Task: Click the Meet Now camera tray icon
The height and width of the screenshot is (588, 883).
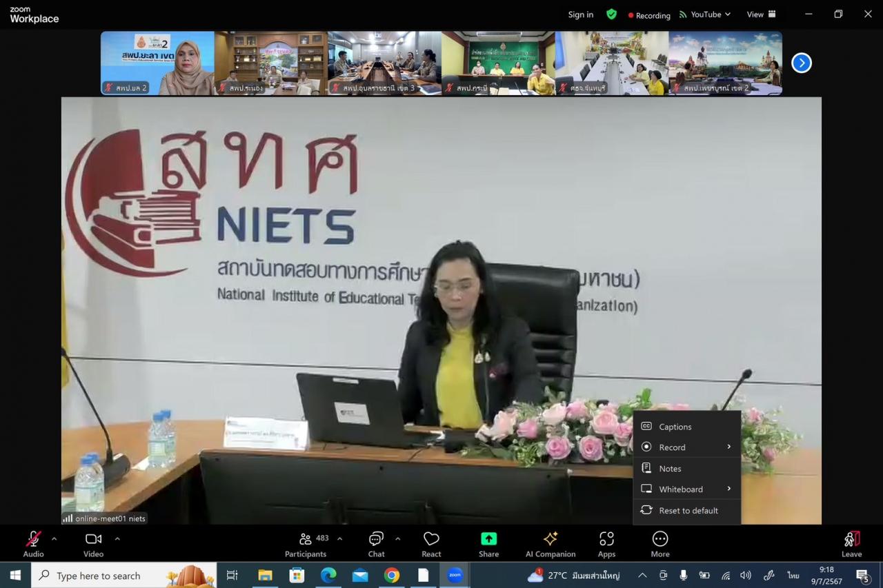Action: click(663, 575)
